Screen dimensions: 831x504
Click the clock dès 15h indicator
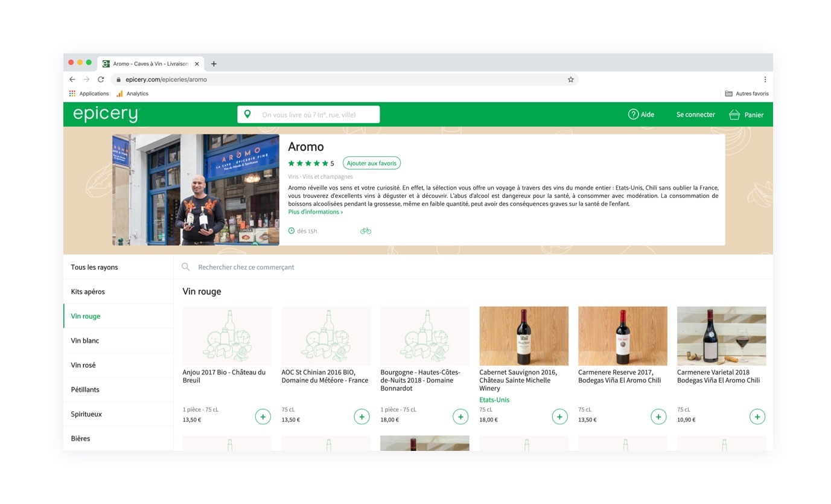302,231
